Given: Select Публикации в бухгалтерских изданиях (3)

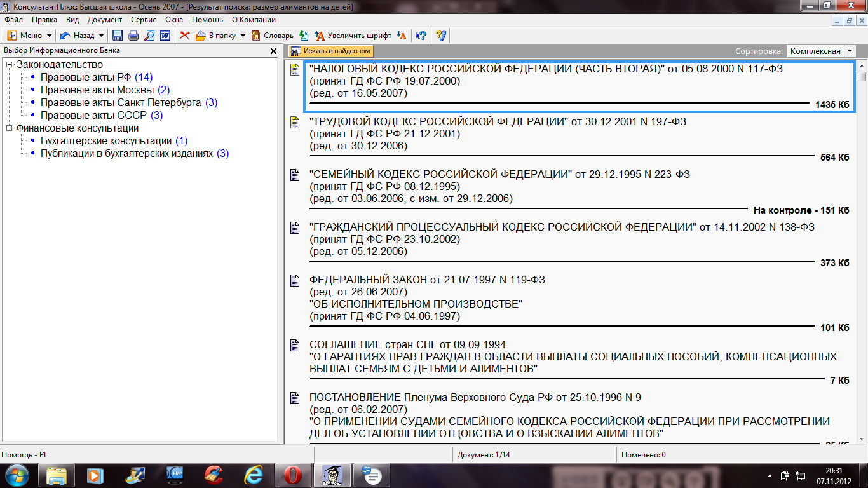Looking at the screenshot, I should tap(135, 154).
